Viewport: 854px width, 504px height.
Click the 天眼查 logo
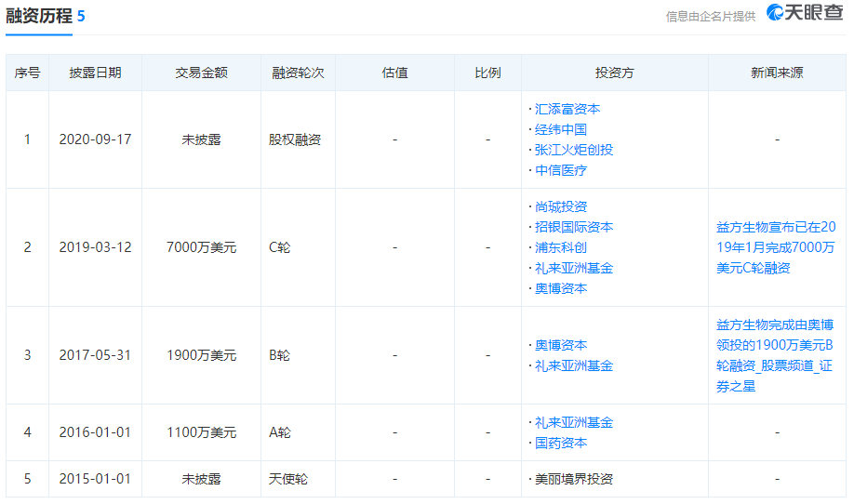coord(805,12)
